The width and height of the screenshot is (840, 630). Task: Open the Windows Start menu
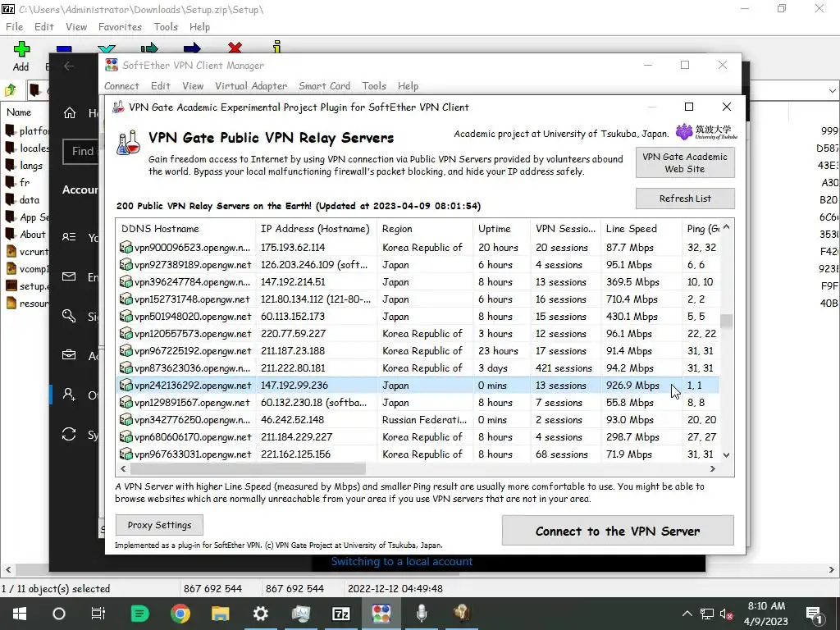click(x=20, y=614)
